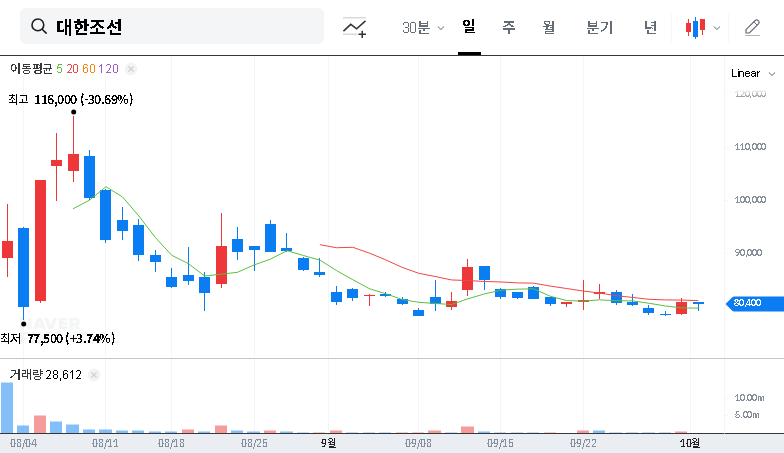This screenshot has height=453, width=784.
Task: Expand the chart type dropdown arrow
Action: (716, 28)
